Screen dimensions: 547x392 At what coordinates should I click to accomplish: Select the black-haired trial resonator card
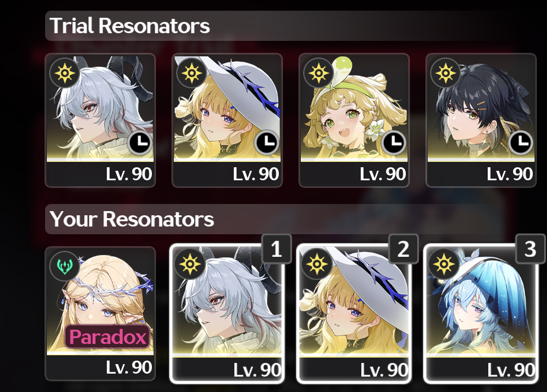(x=481, y=120)
